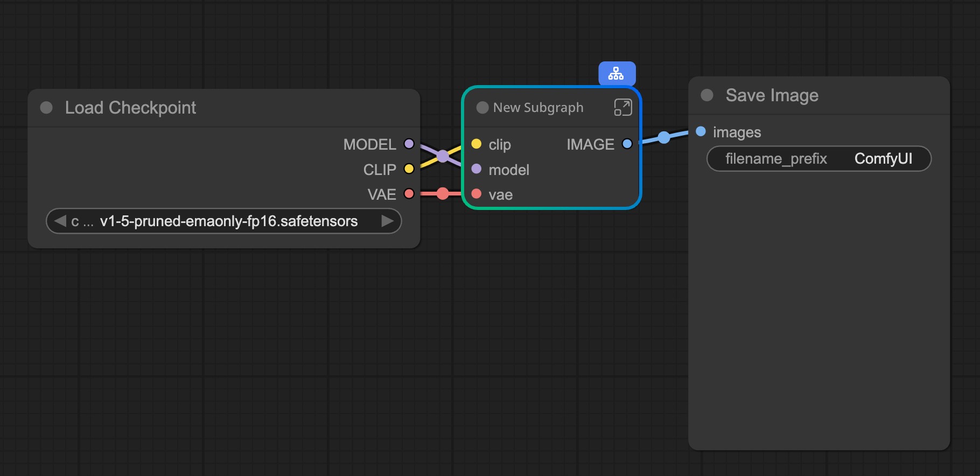Click the vae input slot on New Subgraph

[x=477, y=194]
